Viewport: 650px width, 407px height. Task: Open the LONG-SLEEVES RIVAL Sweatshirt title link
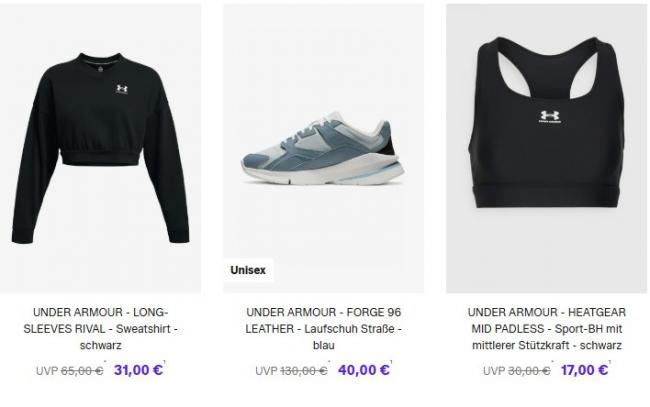(100, 329)
